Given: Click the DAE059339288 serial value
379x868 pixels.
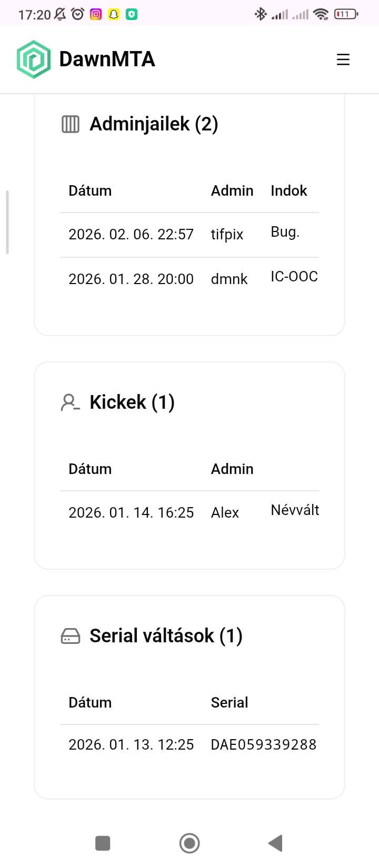Looking at the screenshot, I should click(x=263, y=744).
